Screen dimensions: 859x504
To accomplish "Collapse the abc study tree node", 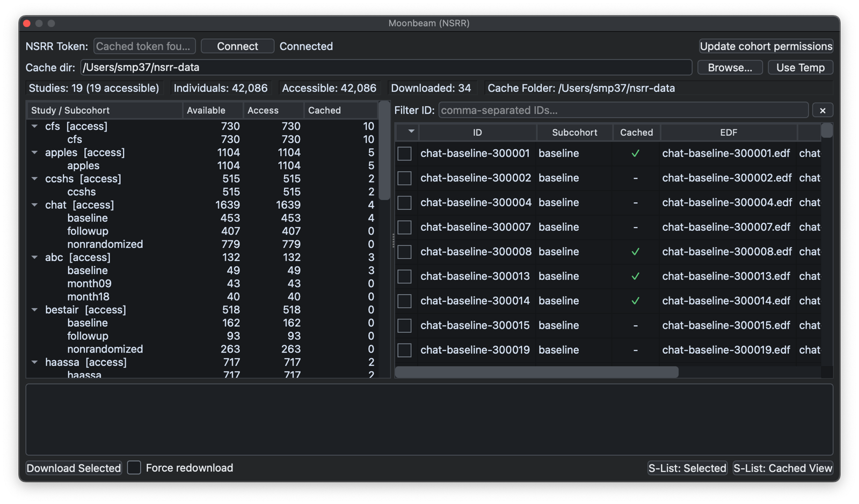I will click(35, 258).
